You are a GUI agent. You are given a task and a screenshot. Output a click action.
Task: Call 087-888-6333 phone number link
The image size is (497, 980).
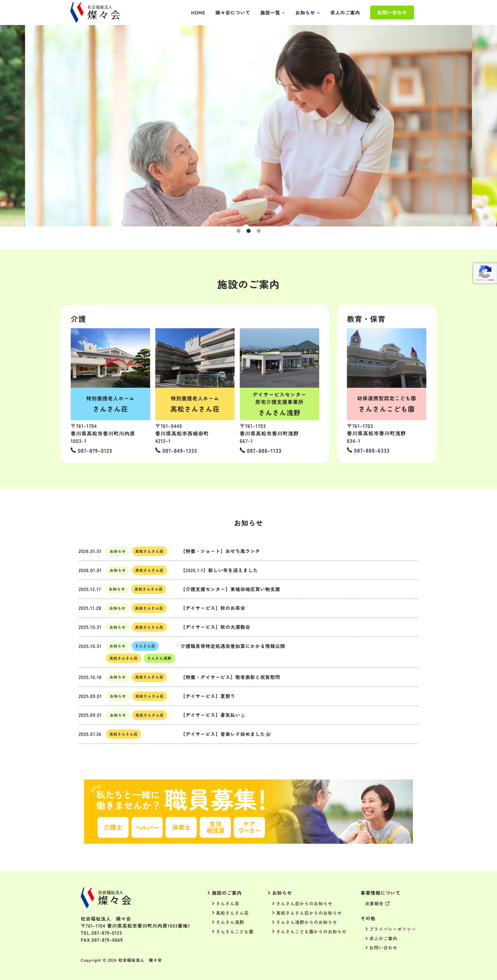coord(372,451)
